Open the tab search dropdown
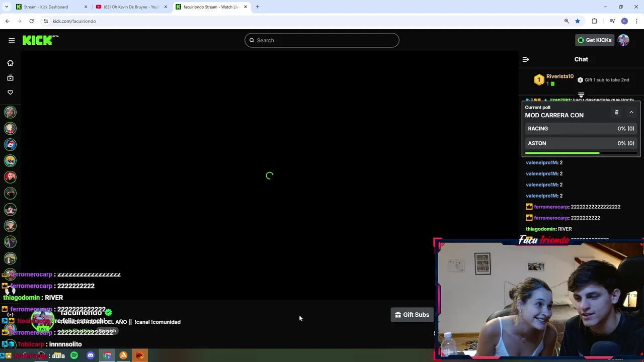The height and width of the screenshot is (362, 644). coord(7,7)
